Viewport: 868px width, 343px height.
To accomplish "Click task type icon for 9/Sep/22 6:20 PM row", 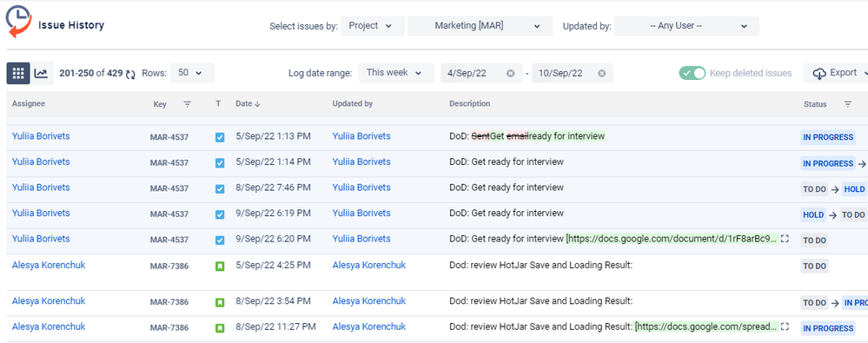I will [220, 240].
